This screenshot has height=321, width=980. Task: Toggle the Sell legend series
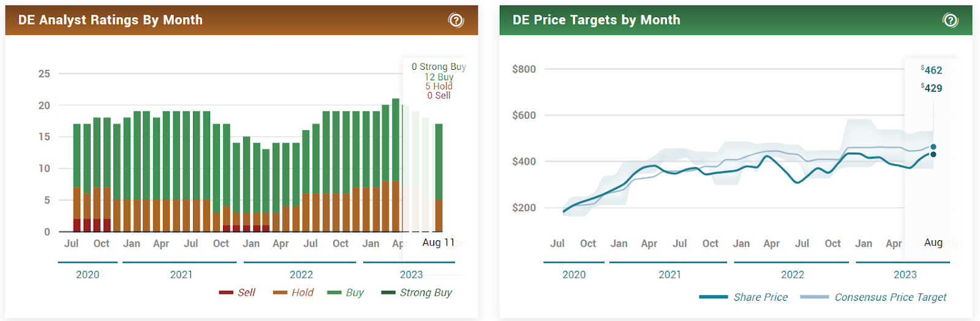[x=237, y=293]
